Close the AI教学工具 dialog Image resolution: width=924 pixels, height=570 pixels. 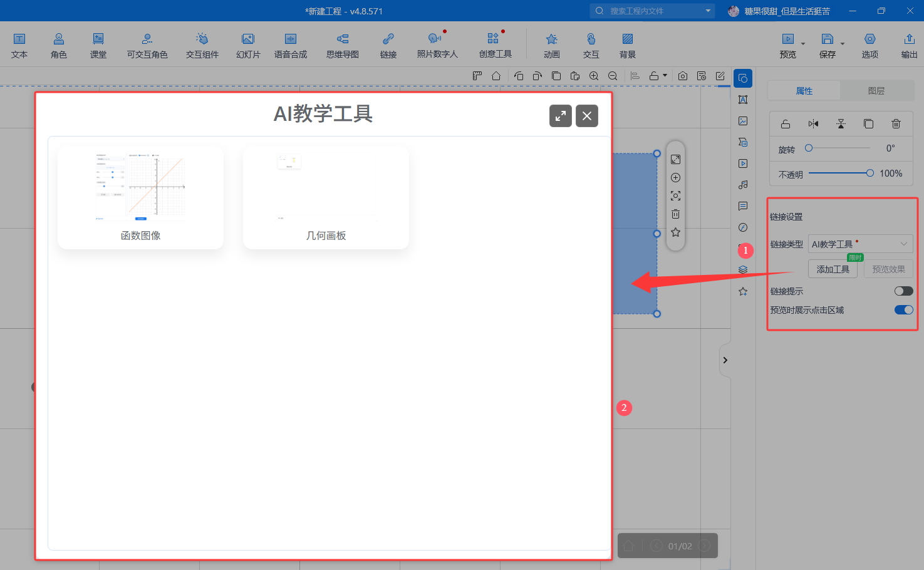(x=586, y=116)
